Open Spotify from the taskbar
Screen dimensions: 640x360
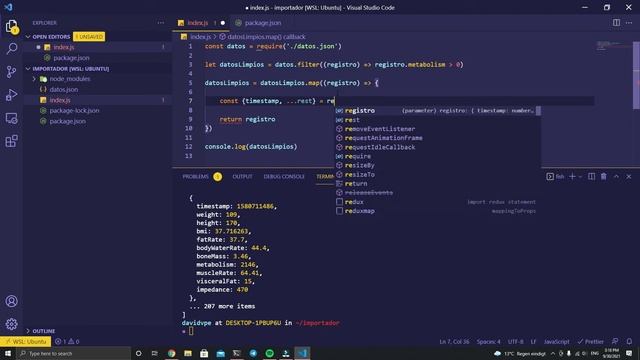tap(269, 353)
